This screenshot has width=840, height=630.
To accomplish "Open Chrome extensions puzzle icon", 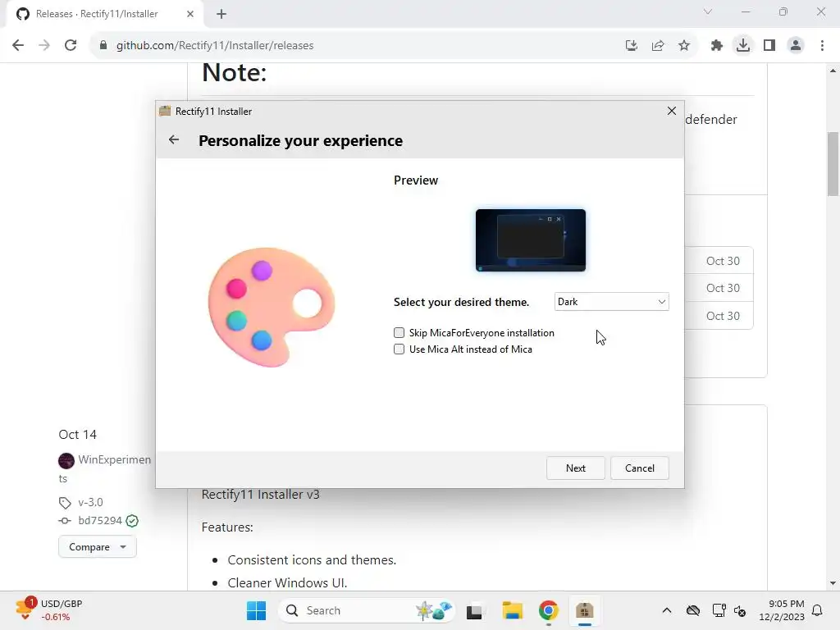I will tap(717, 46).
